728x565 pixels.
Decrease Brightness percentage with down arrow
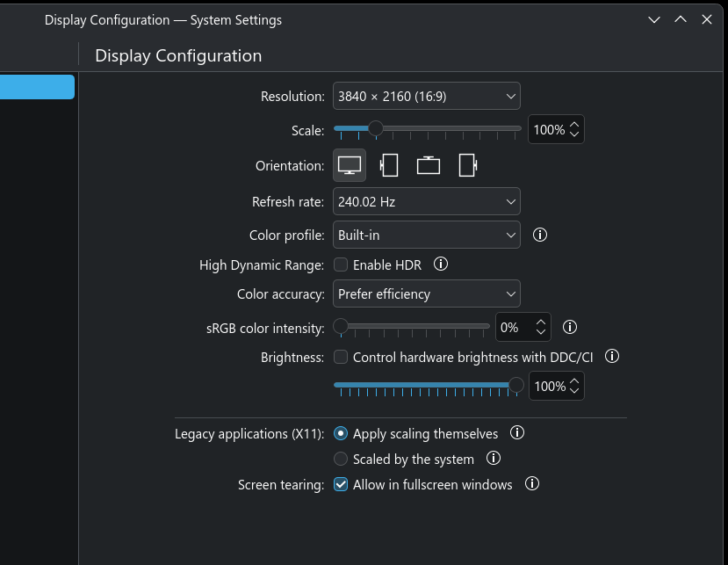pos(575,391)
